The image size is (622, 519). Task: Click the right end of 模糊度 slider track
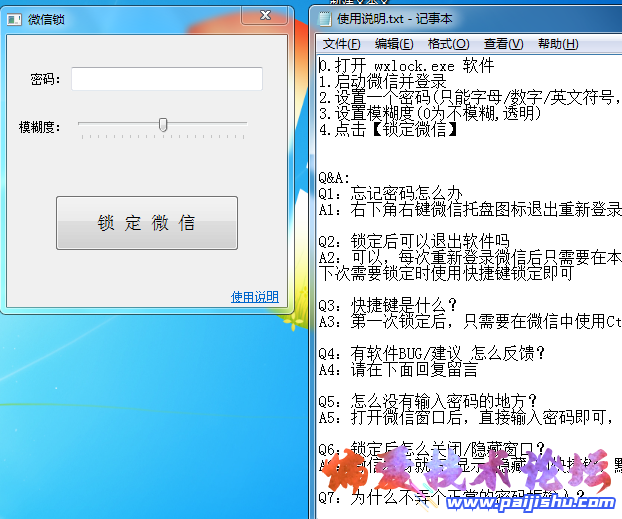coord(245,124)
